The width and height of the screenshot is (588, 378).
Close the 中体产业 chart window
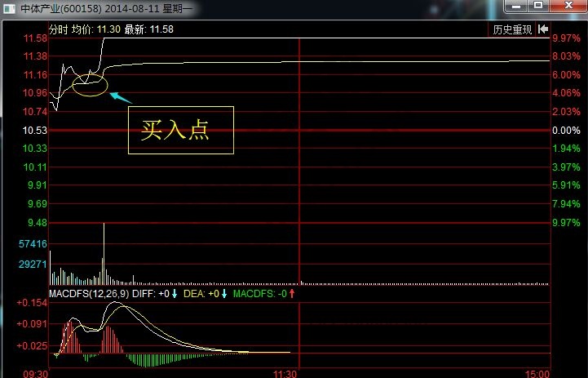(564, 7)
